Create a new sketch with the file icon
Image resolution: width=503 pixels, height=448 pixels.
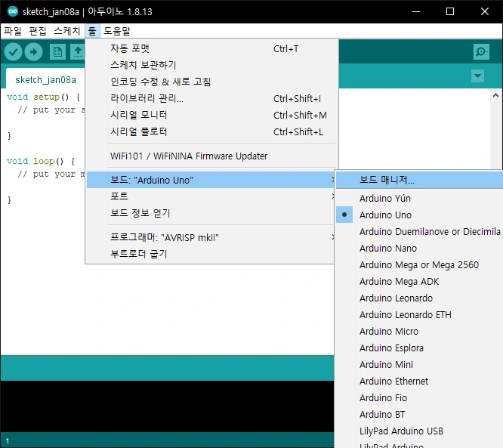[x=57, y=51]
